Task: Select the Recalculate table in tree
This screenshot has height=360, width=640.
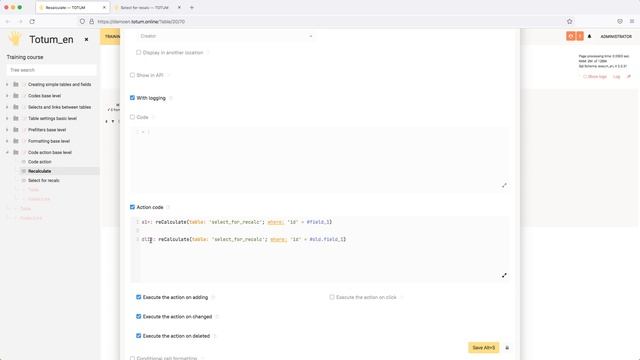Action: point(40,171)
